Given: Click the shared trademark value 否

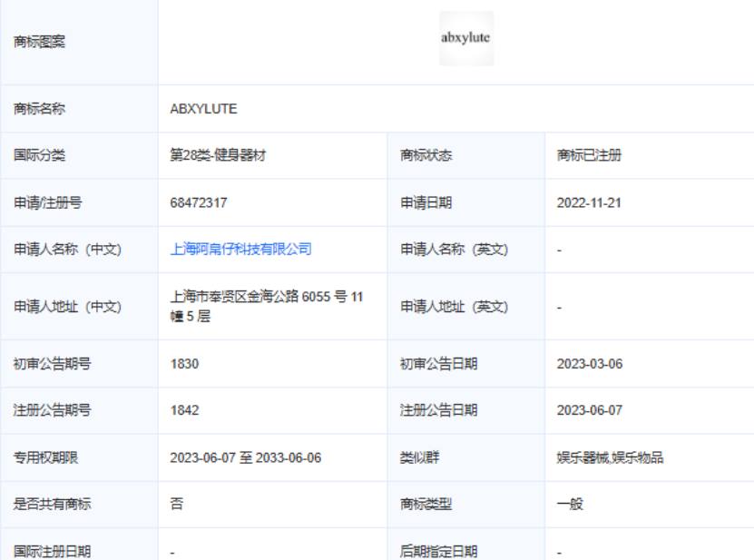Looking at the screenshot, I should (177, 504).
